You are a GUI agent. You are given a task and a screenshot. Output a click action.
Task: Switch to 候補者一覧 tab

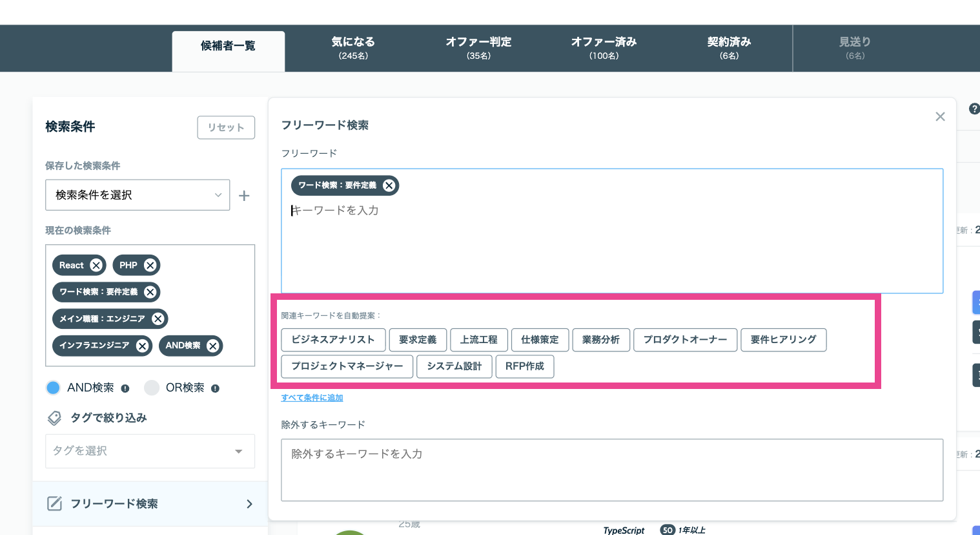(229, 50)
